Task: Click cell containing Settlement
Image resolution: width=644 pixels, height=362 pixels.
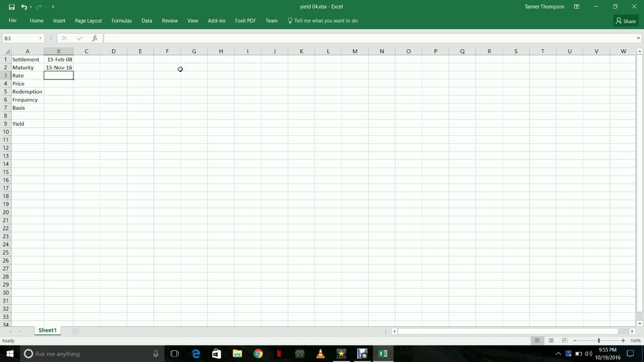Action: coord(28,59)
